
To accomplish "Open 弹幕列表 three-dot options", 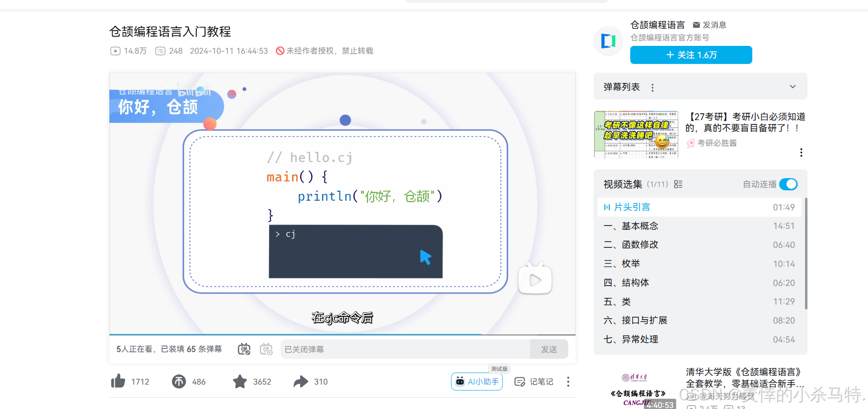I will tap(652, 87).
